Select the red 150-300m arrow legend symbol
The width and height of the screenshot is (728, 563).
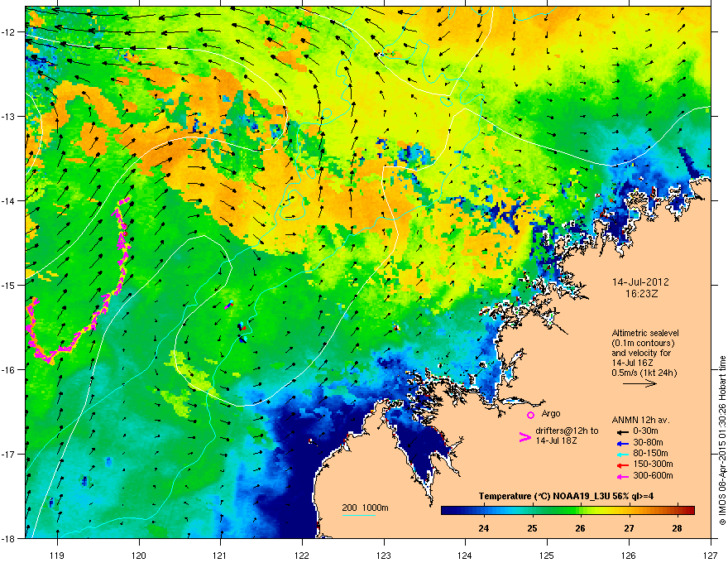pos(623,464)
